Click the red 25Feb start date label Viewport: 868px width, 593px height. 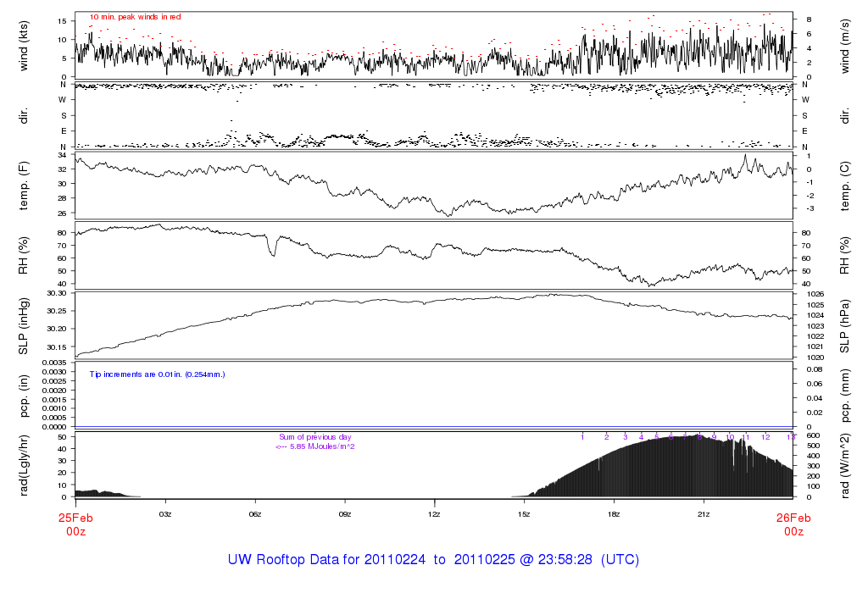point(75,518)
